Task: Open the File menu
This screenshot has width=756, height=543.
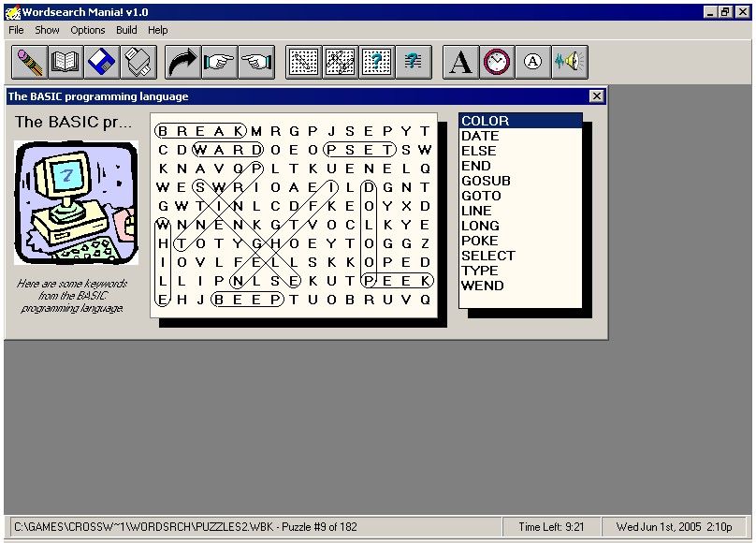Action: click(x=16, y=30)
